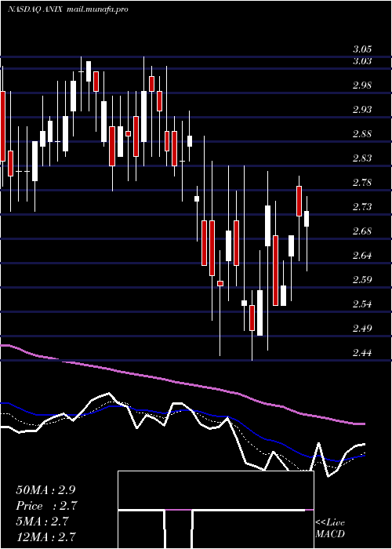The height and width of the screenshot is (549, 392).
Task: Click the 2.88 price axis label
Action: click(362, 134)
